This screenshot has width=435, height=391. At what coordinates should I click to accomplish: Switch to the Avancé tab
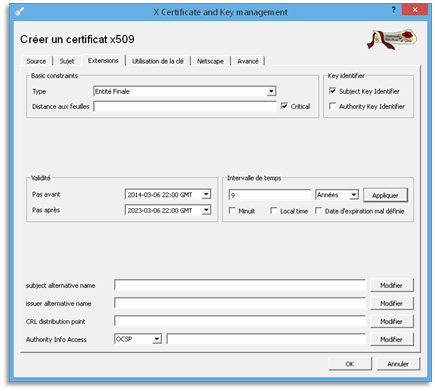coord(248,61)
